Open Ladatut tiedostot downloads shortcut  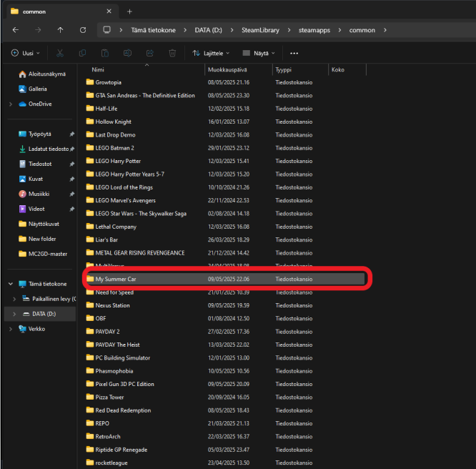44,149
